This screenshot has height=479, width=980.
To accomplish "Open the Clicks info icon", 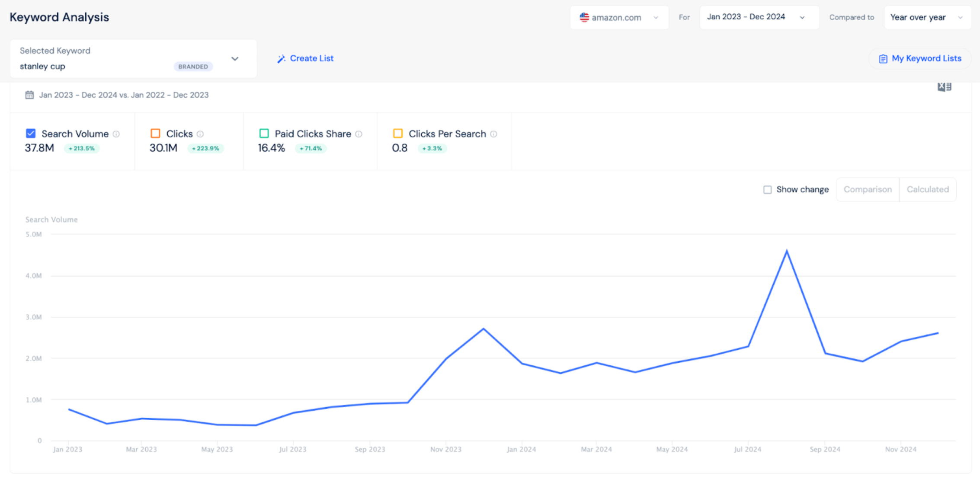I will tap(200, 134).
